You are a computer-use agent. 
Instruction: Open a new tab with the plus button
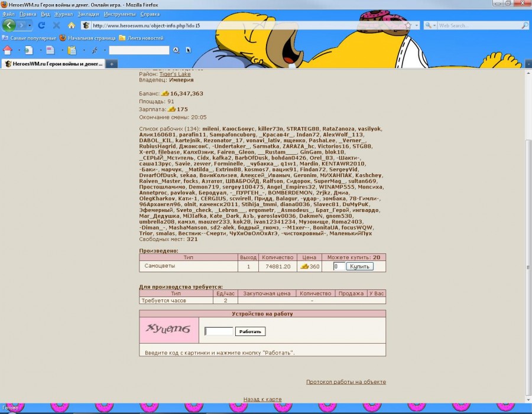[x=111, y=64]
